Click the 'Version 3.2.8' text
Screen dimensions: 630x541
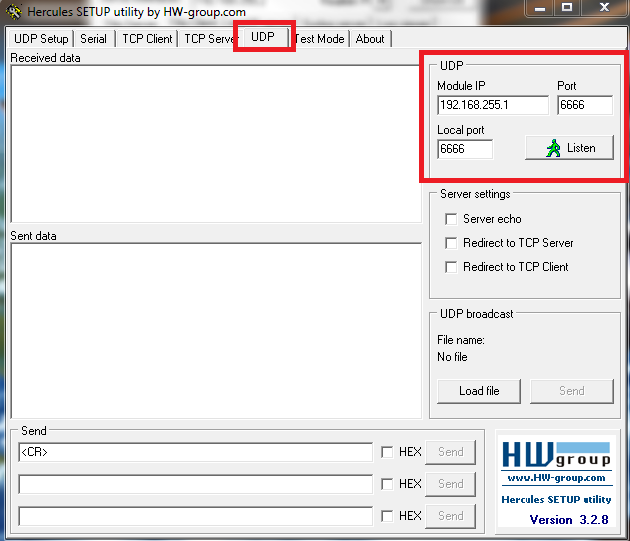click(569, 520)
